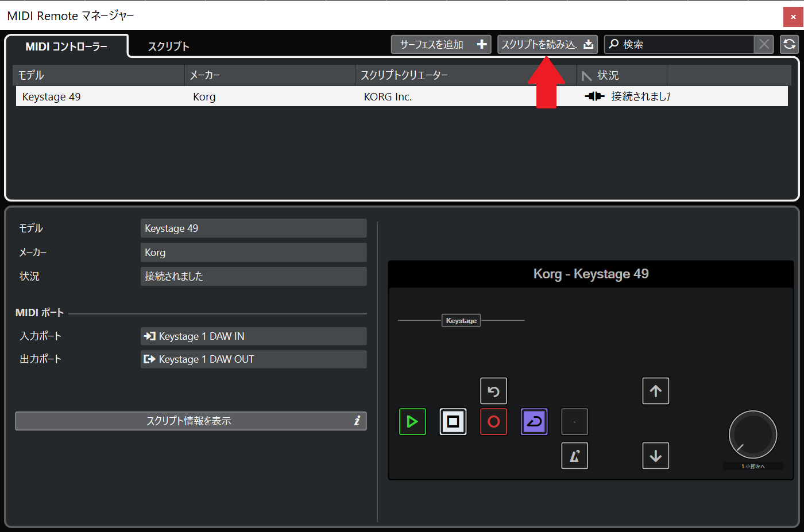This screenshot has width=804, height=532.
Task: Click the モデル field showing Keystage 49
Action: click(x=253, y=228)
